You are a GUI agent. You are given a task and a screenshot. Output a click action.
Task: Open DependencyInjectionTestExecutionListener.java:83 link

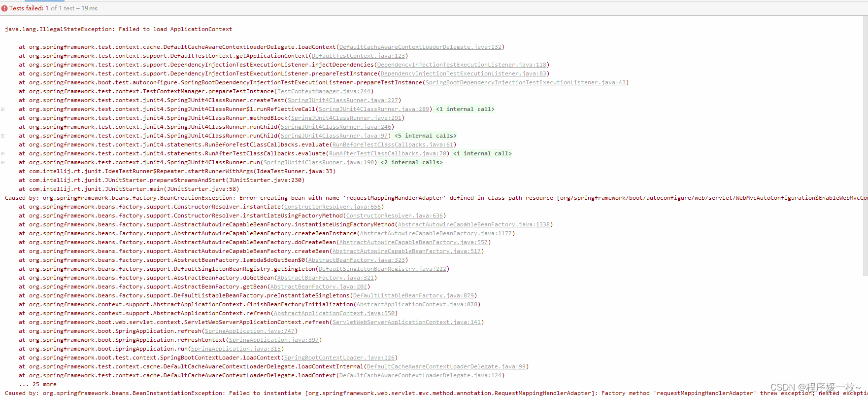click(x=463, y=73)
